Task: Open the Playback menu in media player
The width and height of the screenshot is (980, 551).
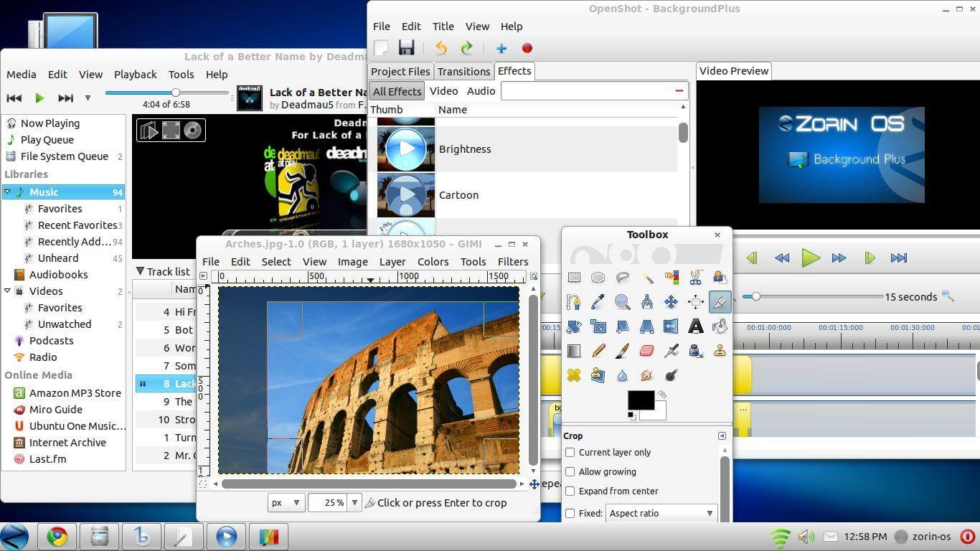Action: 135,75
